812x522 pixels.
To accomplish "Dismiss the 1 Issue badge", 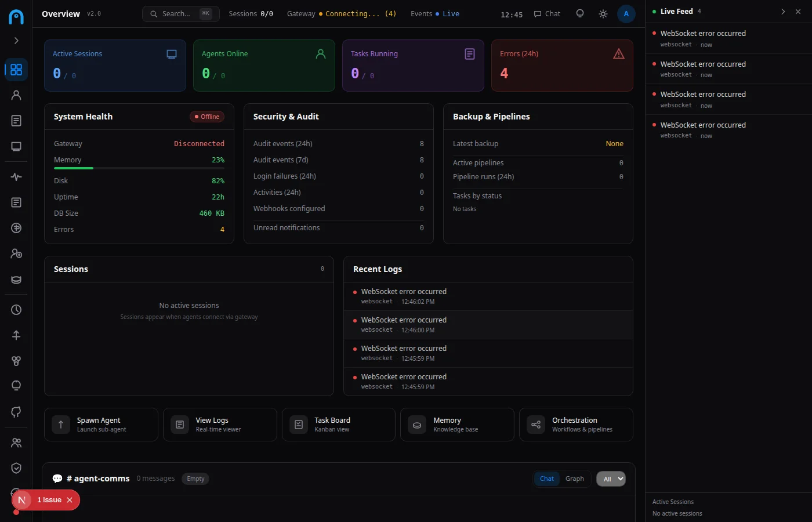I will pos(70,500).
